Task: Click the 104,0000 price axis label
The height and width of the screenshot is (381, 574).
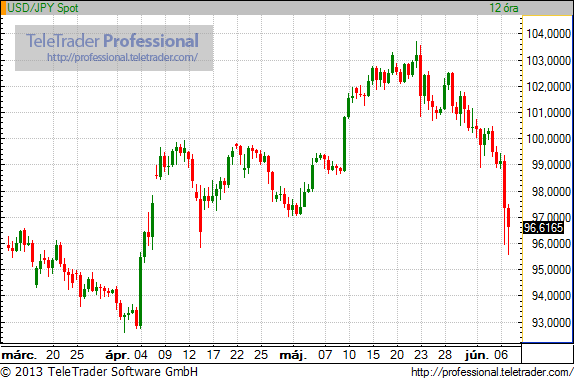Action: coord(548,34)
